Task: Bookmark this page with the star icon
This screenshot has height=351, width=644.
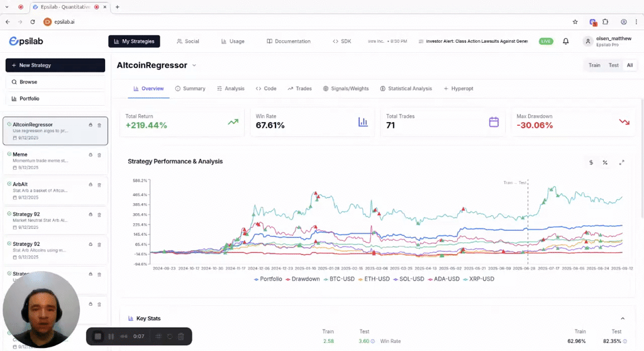Action: [575, 21]
